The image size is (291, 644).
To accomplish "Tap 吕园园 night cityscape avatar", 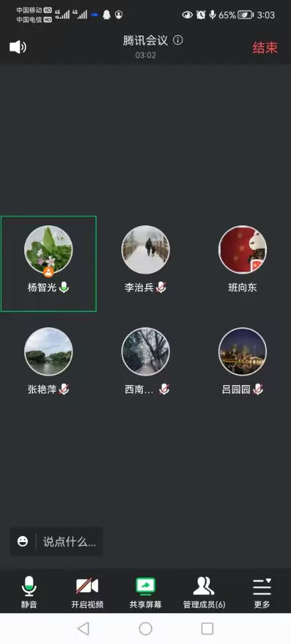I will click(243, 352).
